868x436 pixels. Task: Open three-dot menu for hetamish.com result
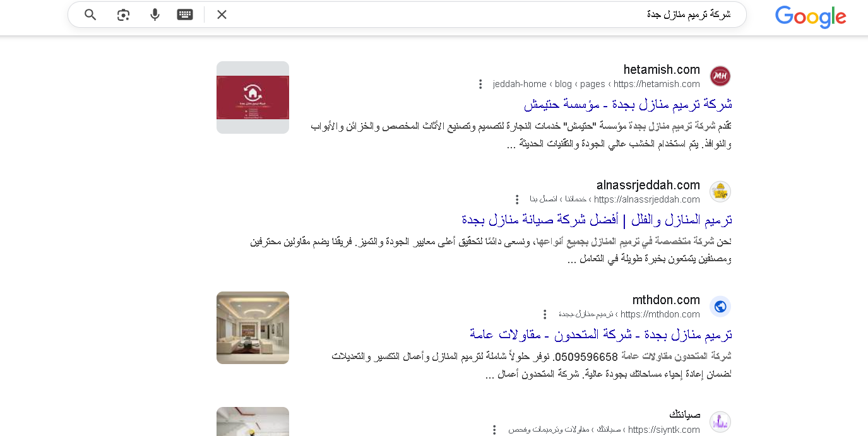click(480, 84)
